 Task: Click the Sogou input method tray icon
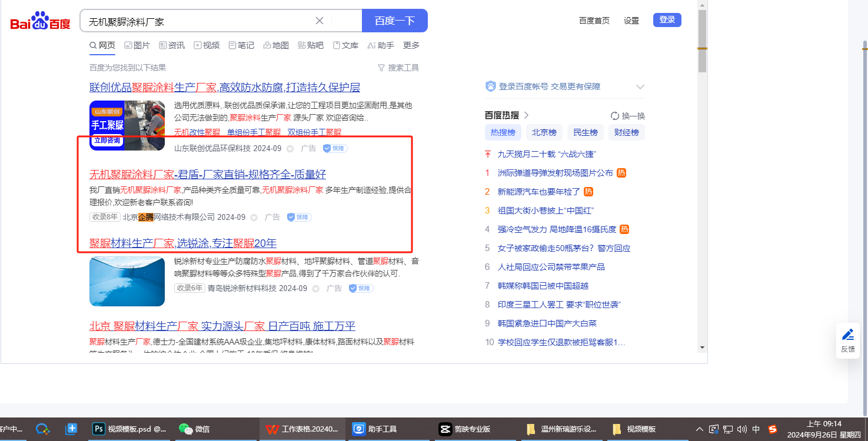coord(773,429)
